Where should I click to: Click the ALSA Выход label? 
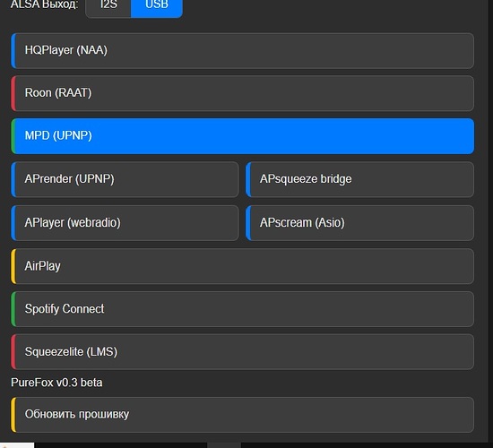[44, 4]
